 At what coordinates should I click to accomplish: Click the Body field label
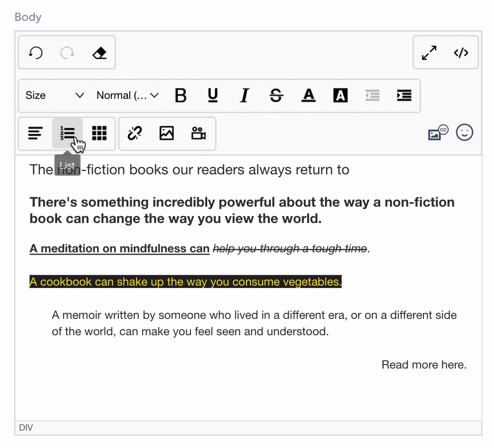click(x=28, y=17)
